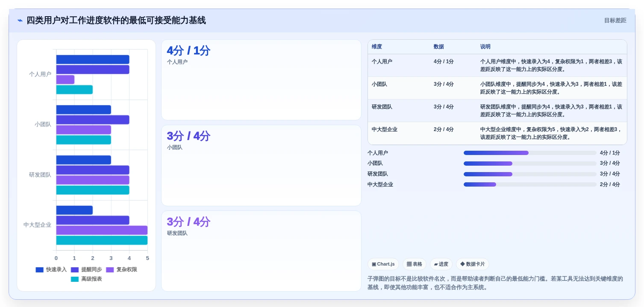The image size is (644, 307).
Task: Click the dashboard title 四类用户对工作进度软件
Action: pos(116,20)
